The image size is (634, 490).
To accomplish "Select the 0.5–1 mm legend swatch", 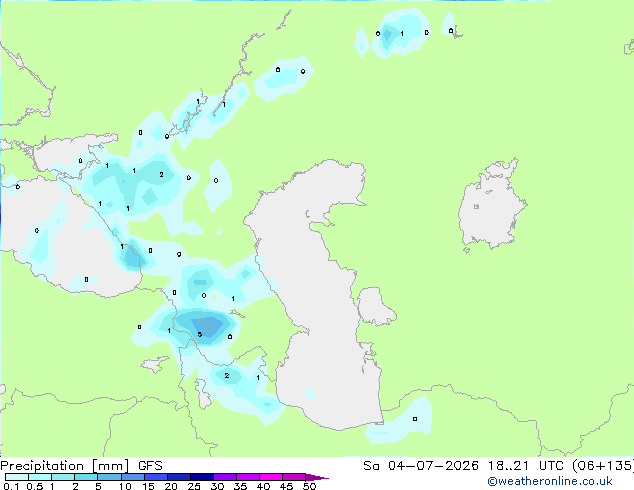I will point(40,477).
